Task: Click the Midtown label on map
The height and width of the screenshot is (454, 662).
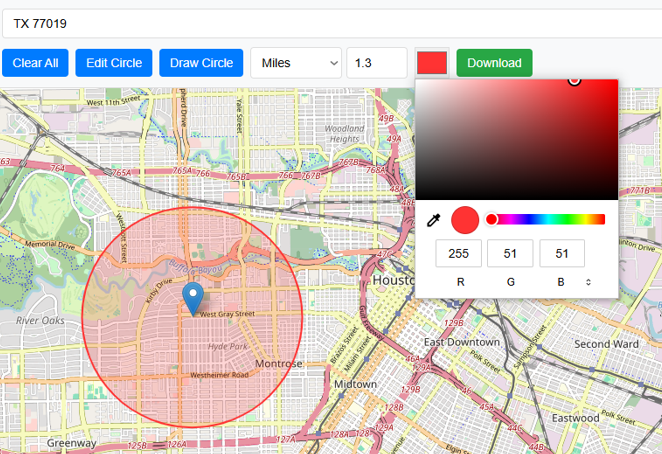Action: pyautogui.click(x=355, y=384)
